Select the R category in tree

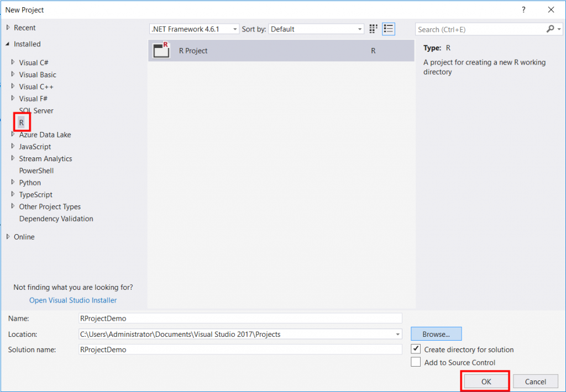[x=22, y=123]
